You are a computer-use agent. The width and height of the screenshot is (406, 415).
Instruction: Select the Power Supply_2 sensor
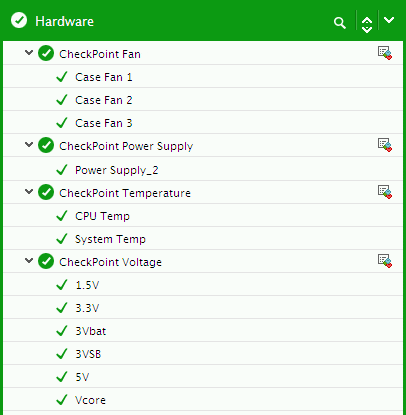203,169
